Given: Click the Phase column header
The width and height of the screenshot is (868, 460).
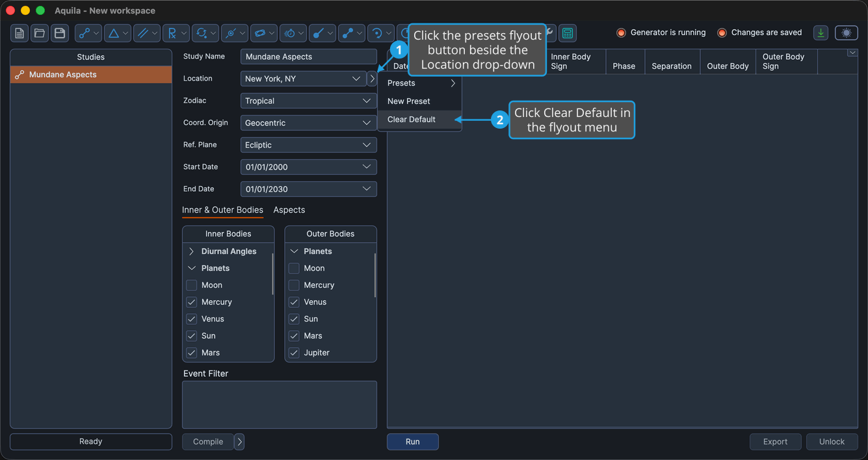Looking at the screenshot, I should (x=624, y=62).
